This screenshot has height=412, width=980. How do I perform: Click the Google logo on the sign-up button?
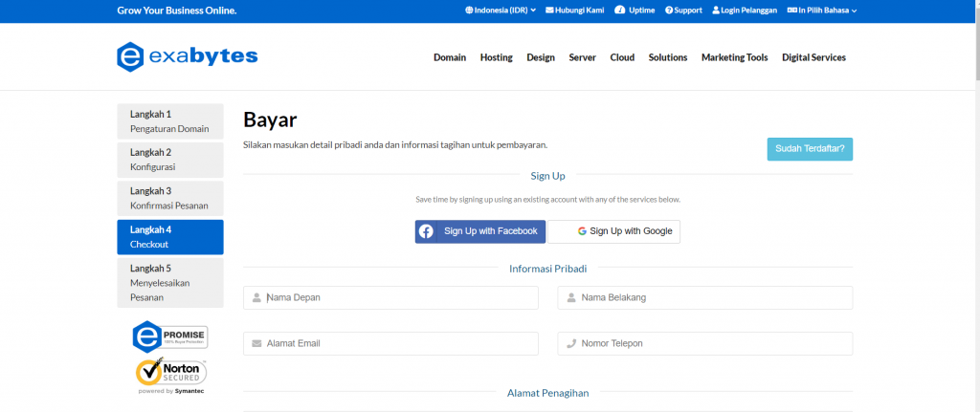click(582, 231)
